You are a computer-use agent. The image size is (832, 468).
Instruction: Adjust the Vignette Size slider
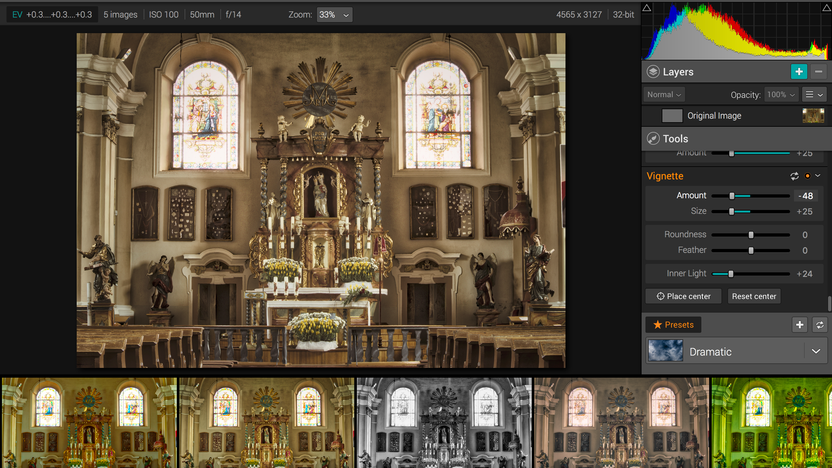click(x=750, y=211)
